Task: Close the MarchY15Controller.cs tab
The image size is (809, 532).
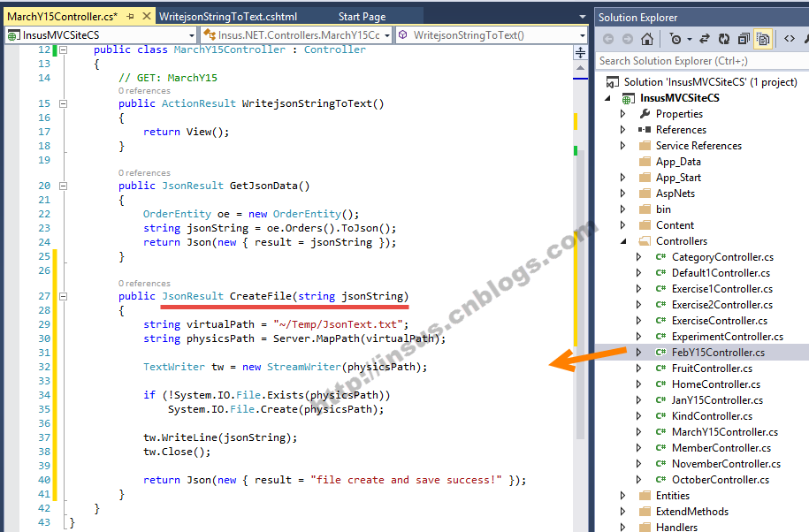Action: click(147, 17)
